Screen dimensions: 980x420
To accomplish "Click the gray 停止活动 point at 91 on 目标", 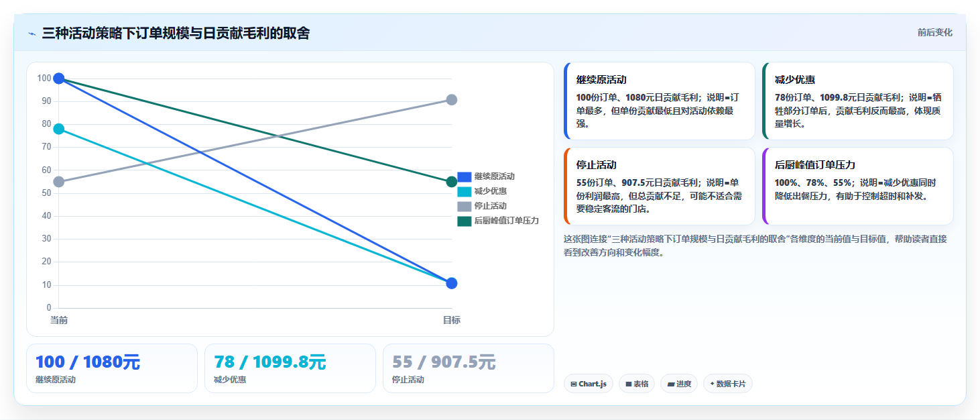I will [x=452, y=100].
